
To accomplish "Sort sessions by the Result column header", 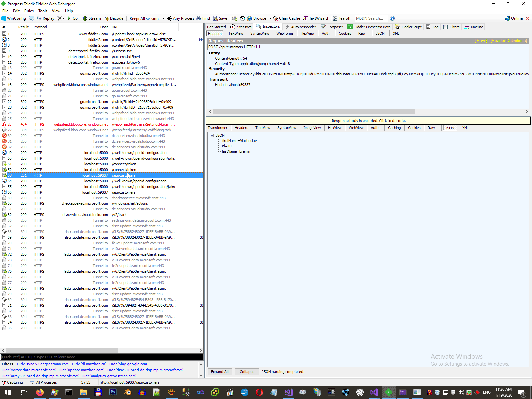I will tap(23, 27).
